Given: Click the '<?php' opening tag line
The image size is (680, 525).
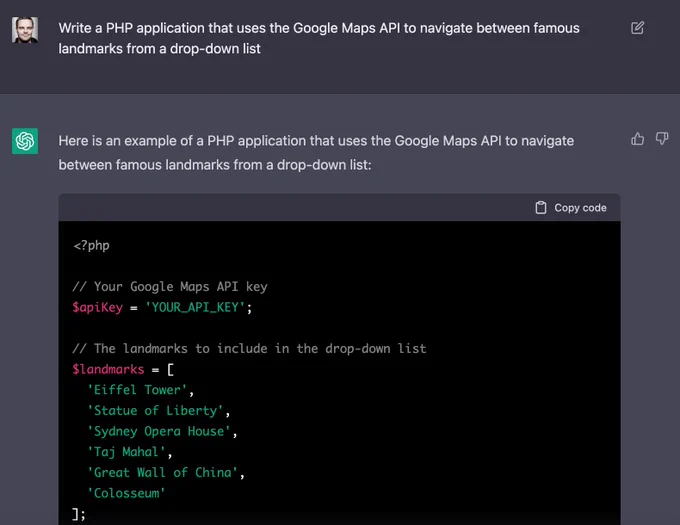Looking at the screenshot, I should (92, 245).
